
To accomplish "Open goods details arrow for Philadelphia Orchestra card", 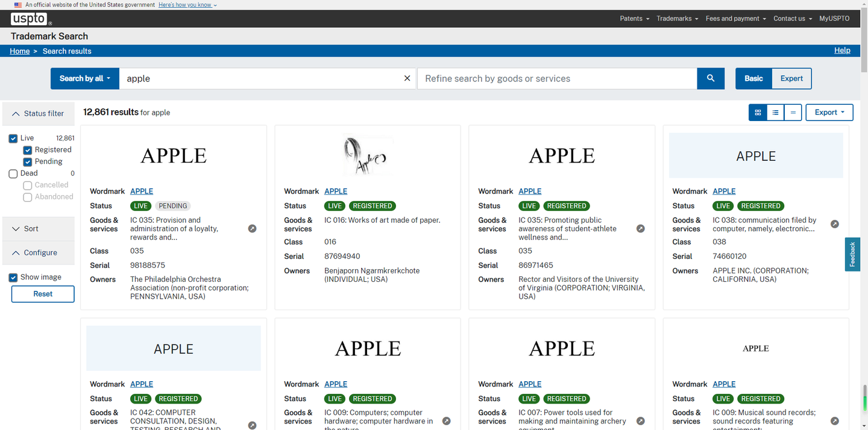I will 252,229.
